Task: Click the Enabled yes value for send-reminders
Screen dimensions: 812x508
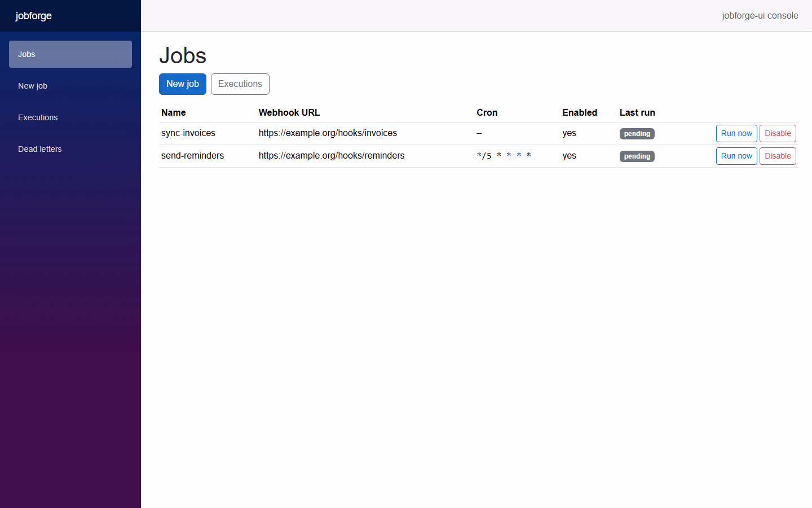Action: tap(569, 156)
